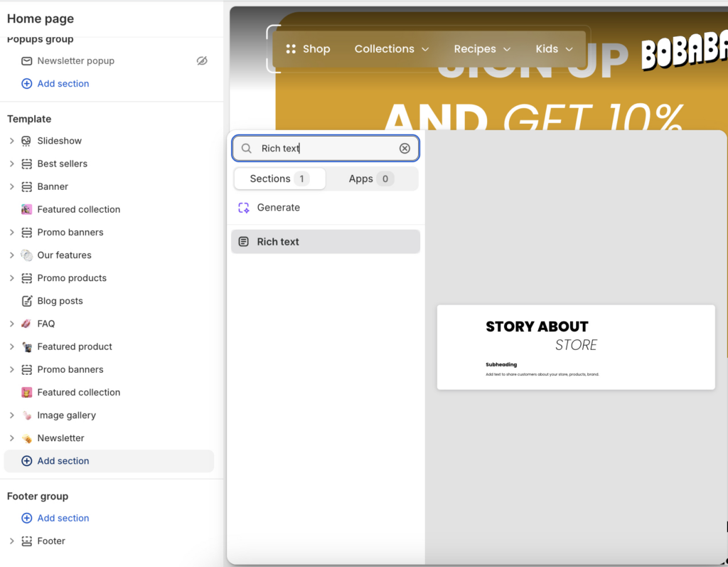This screenshot has width=728, height=567.
Task: Click the first Featured collection thumbnail icon
Action: point(27,210)
